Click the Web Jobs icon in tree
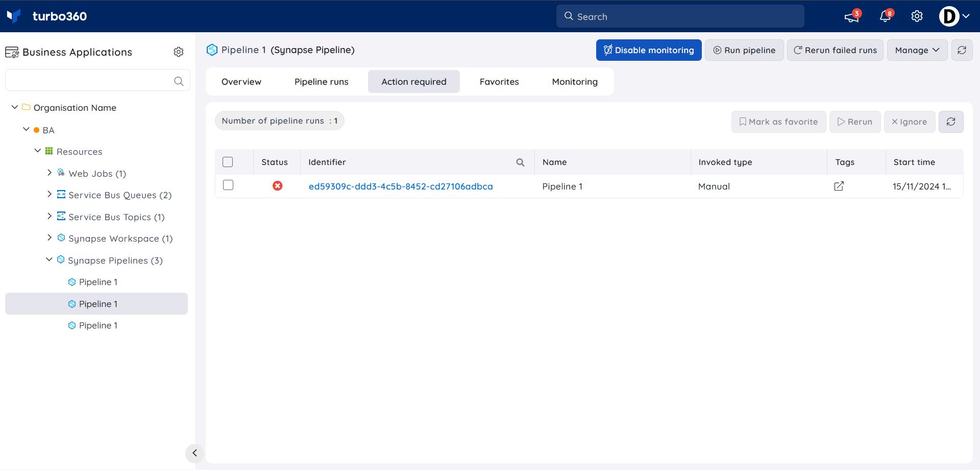The height and width of the screenshot is (470, 980). (61, 173)
